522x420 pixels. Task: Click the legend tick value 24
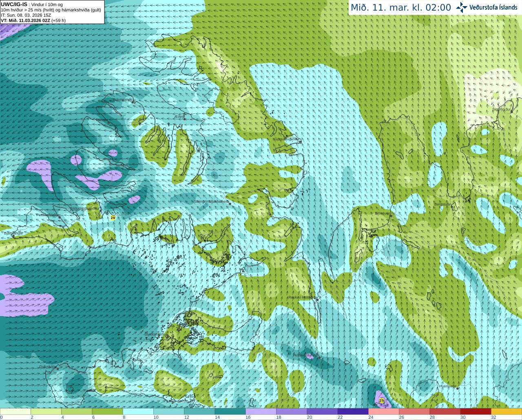point(371,417)
